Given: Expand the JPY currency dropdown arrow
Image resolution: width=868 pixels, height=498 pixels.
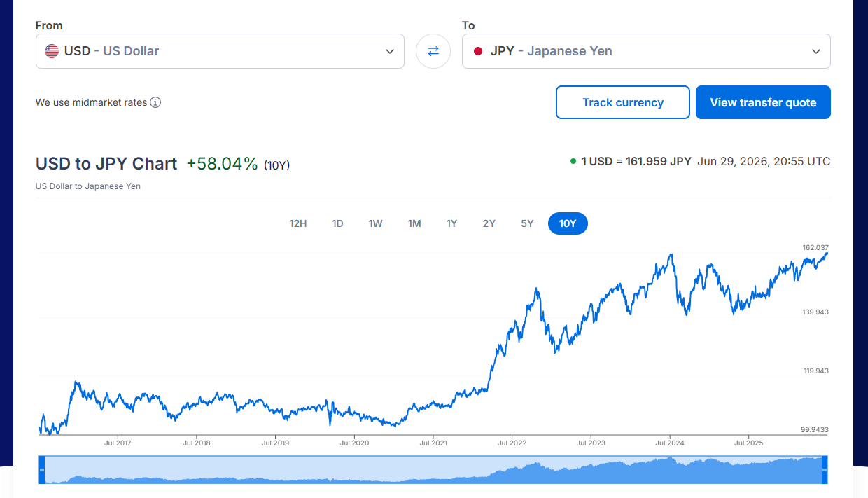Looking at the screenshot, I should click(816, 51).
